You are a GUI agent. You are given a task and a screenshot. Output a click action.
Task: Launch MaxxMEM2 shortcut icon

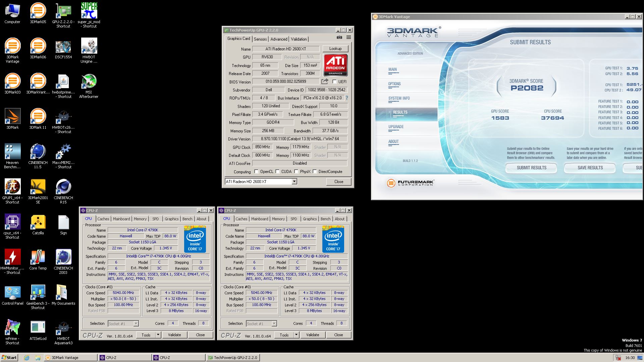pyautogui.click(x=63, y=156)
